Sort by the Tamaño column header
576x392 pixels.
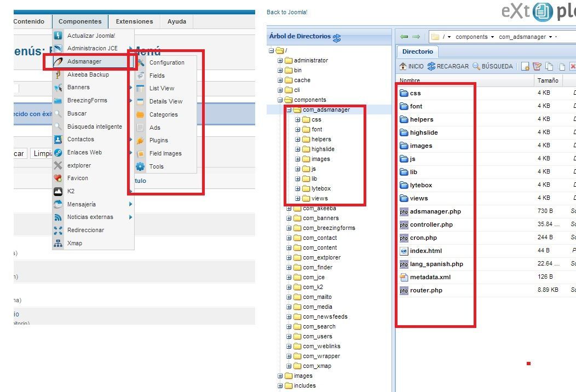(x=548, y=80)
